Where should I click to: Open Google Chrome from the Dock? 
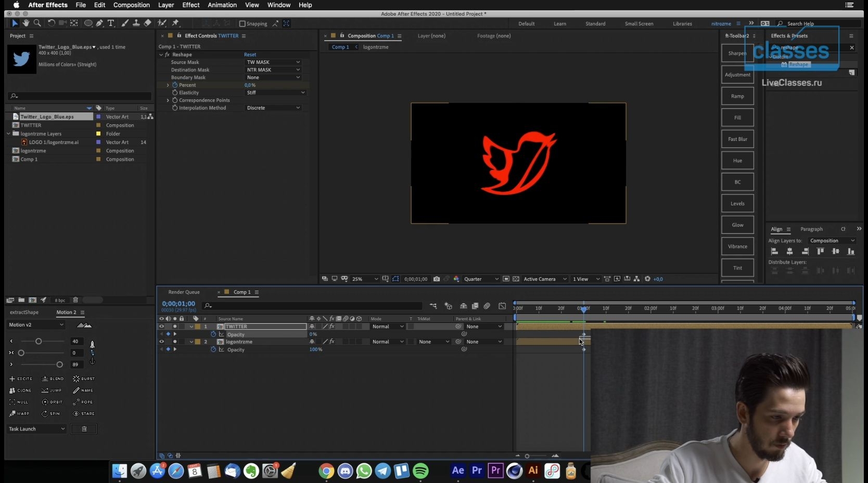pos(326,471)
